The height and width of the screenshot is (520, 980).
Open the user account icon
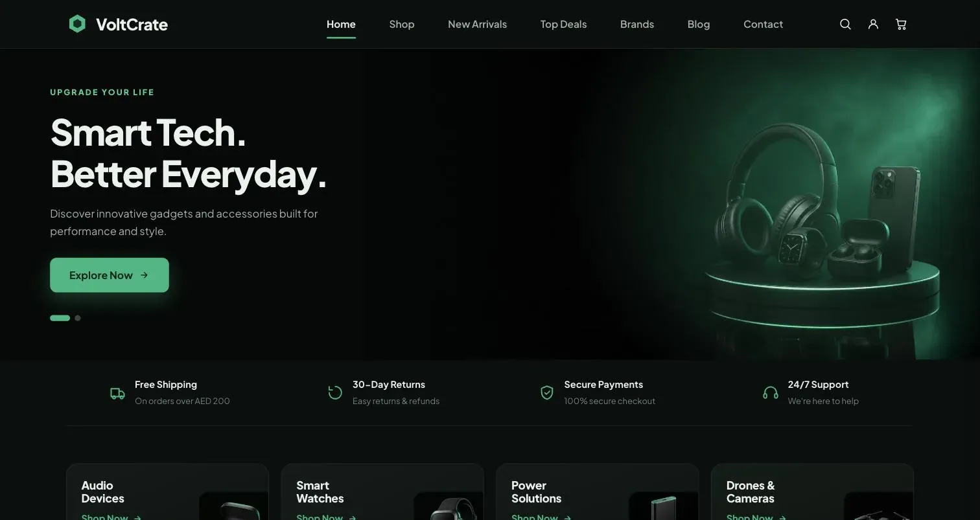873,24
